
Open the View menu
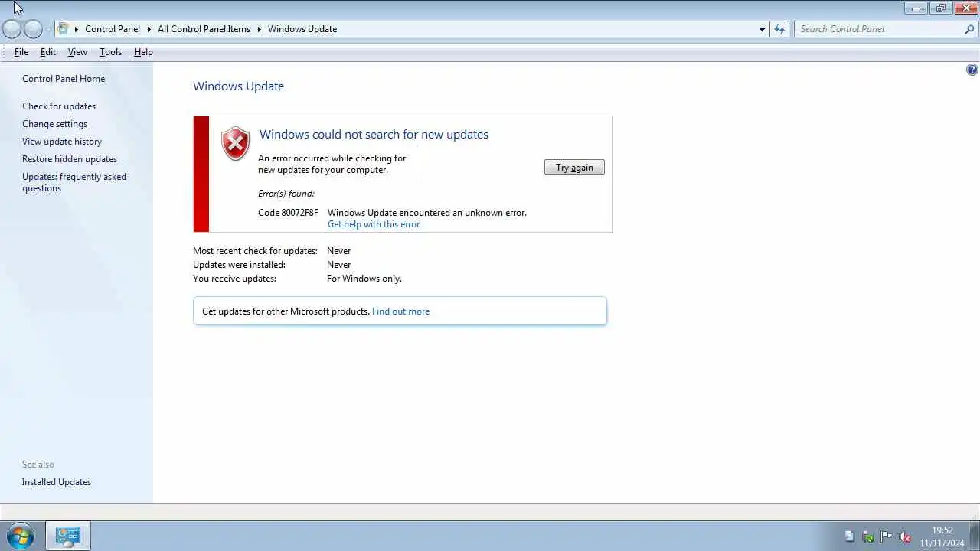tap(77, 52)
